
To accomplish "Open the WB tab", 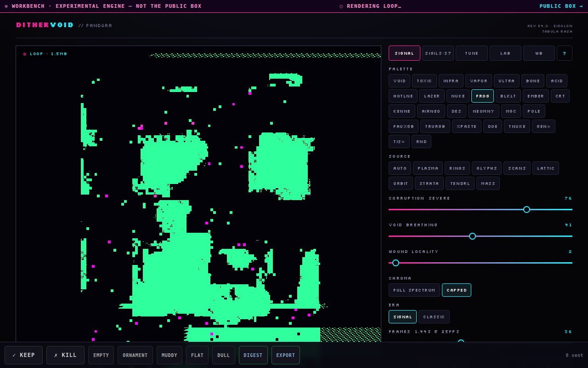I will pos(539,53).
